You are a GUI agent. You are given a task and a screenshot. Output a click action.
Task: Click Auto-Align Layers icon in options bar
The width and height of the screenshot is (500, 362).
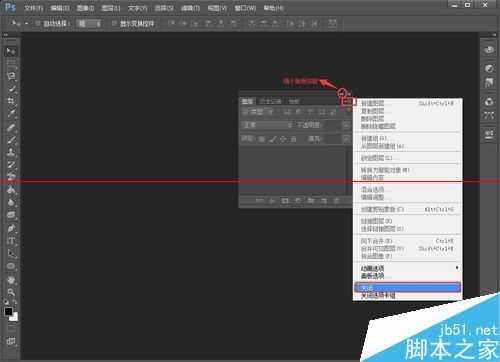pyautogui.click(x=332, y=23)
